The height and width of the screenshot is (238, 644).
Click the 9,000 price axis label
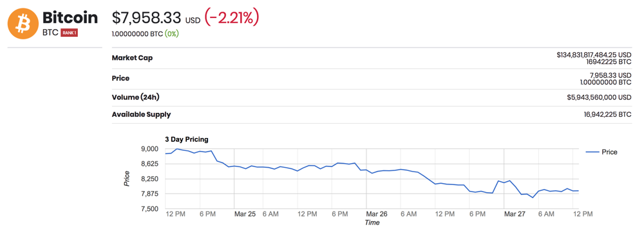click(151, 148)
